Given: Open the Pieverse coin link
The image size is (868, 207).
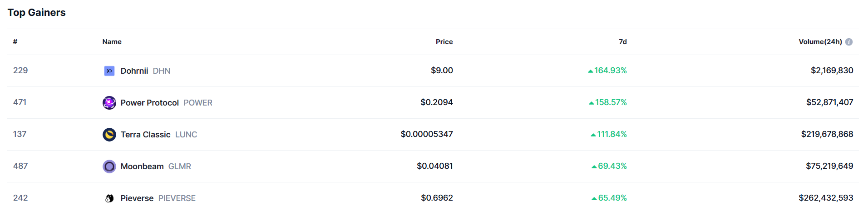Looking at the screenshot, I should 137,198.
